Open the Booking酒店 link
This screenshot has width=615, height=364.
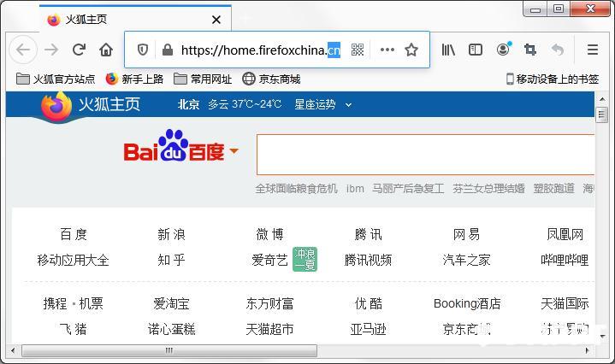pos(467,303)
